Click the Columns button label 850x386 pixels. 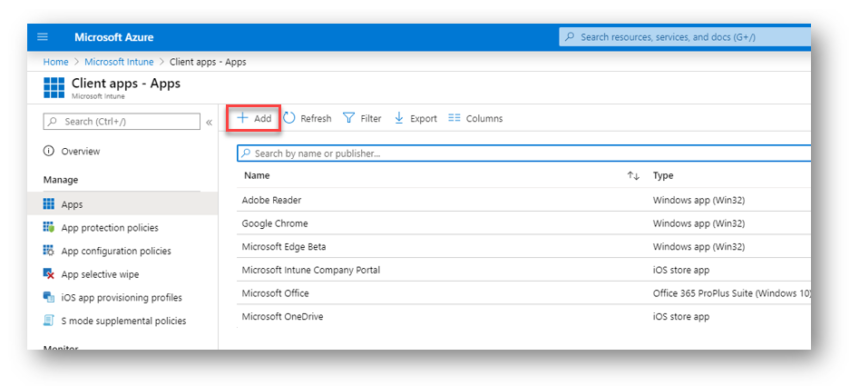pos(484,118)
